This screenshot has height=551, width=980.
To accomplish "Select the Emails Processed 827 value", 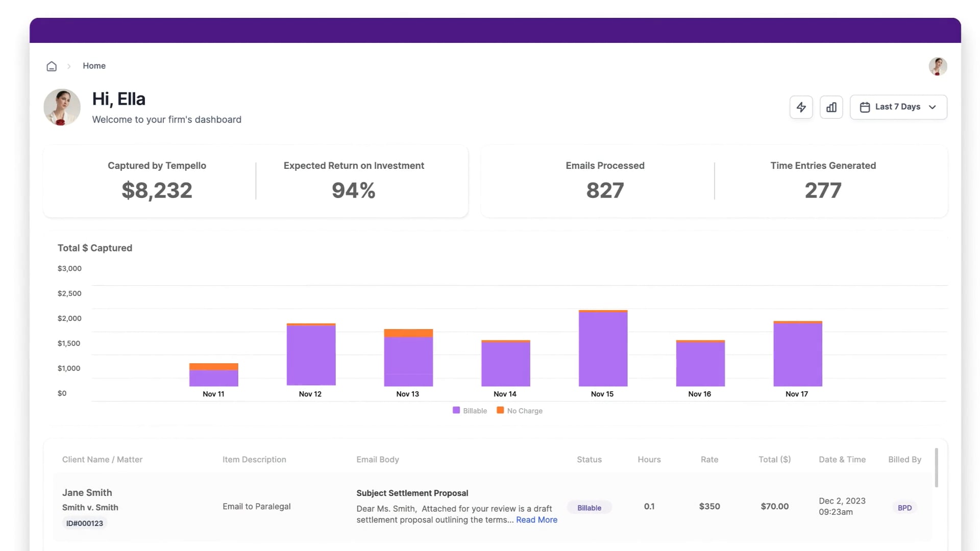I will pyautogui.click(x=605, y=190).
